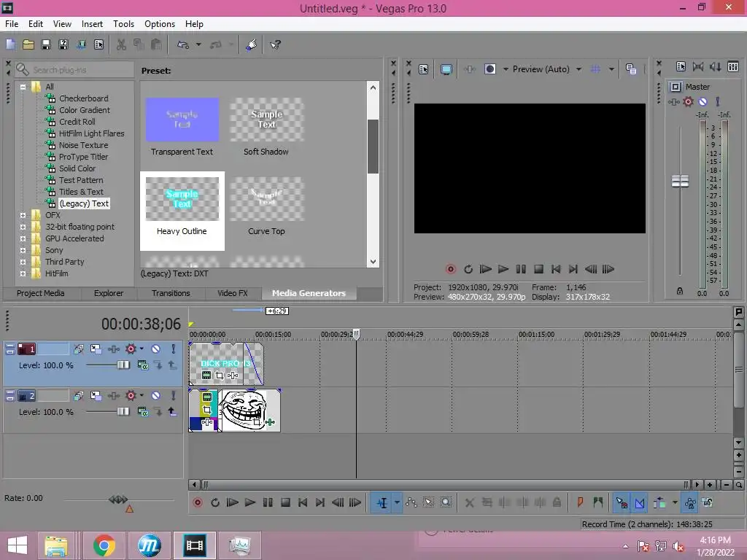This screenshot has width=747, height=560.
Task: Toggle mute on video track 2
Action: [156, 396]
